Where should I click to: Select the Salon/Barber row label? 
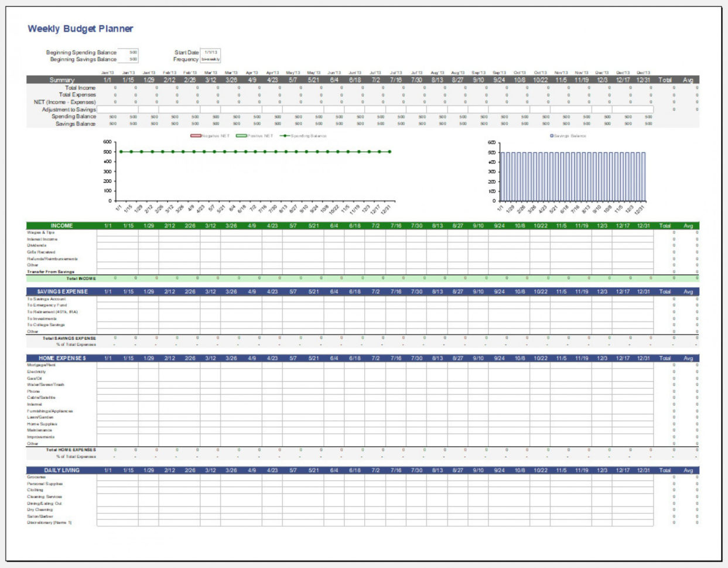(40, 516)
